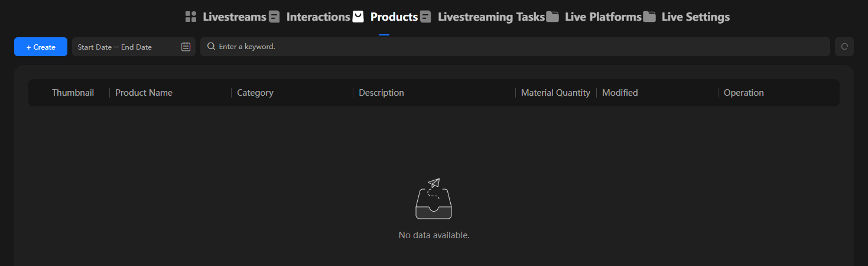Viewport: 868px width, 266px height.
Task: Create a new product
Action: [41, 47]
